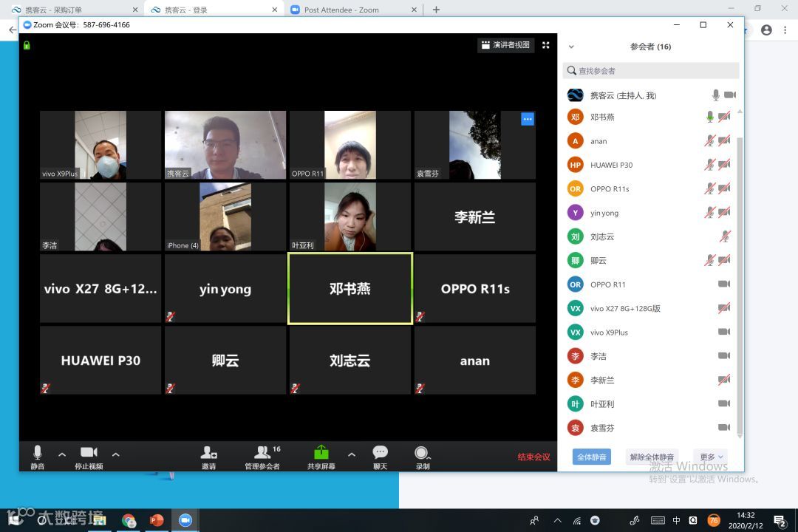Click Zoom icon in Windows taskbar
This screenshot has height=532, width=798.
[185, 520]
